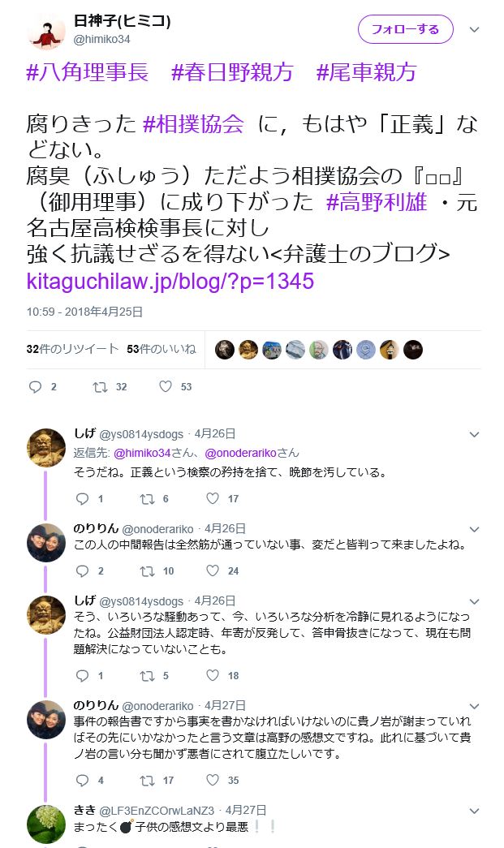
Task: Expand options menu on しげ's first reply
Action: click(x=474, y=434)
